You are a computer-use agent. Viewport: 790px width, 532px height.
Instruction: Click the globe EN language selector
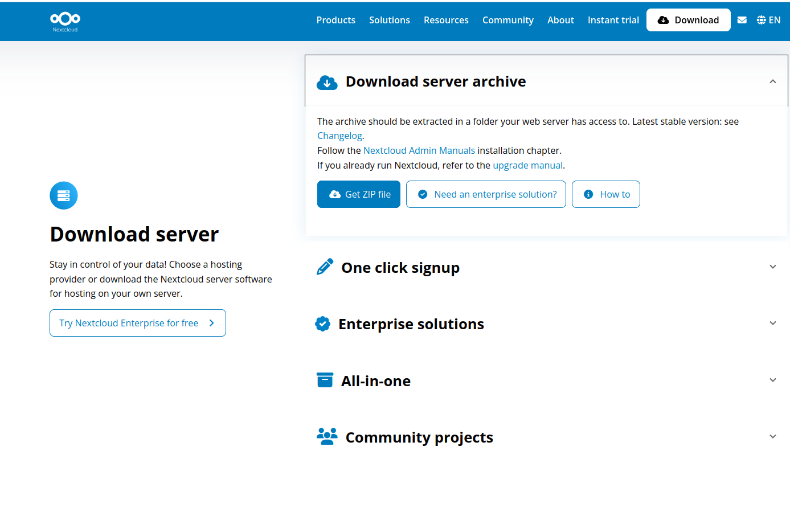(768, 20)
